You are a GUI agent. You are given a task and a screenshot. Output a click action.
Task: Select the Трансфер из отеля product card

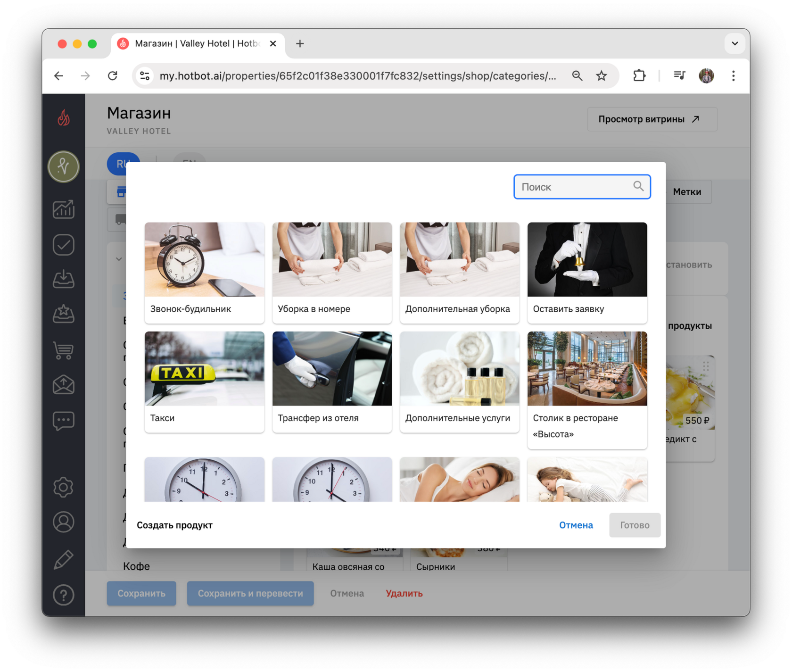click(x=332, y=382)
